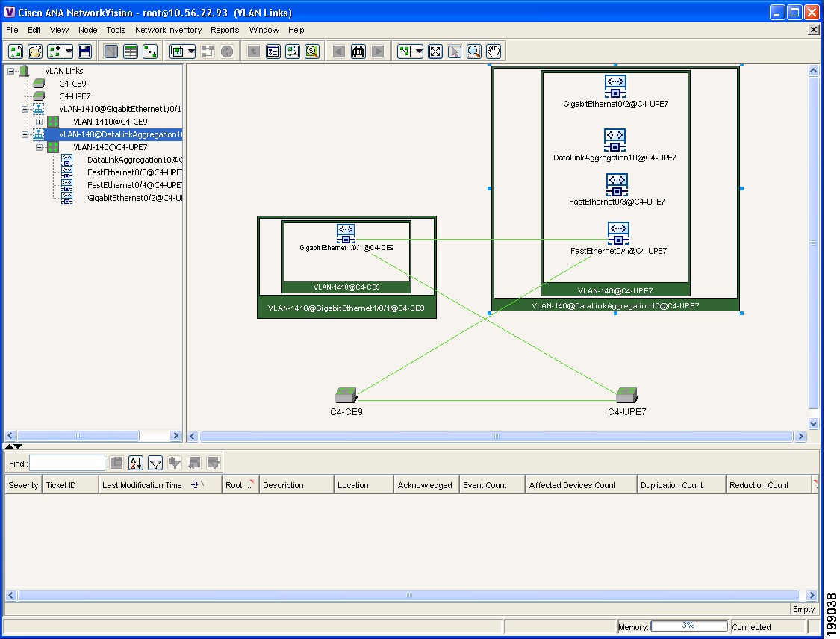Click the filter funnel icon
The width and height of the screenshot is (840, 639).
tap(155, 463)
